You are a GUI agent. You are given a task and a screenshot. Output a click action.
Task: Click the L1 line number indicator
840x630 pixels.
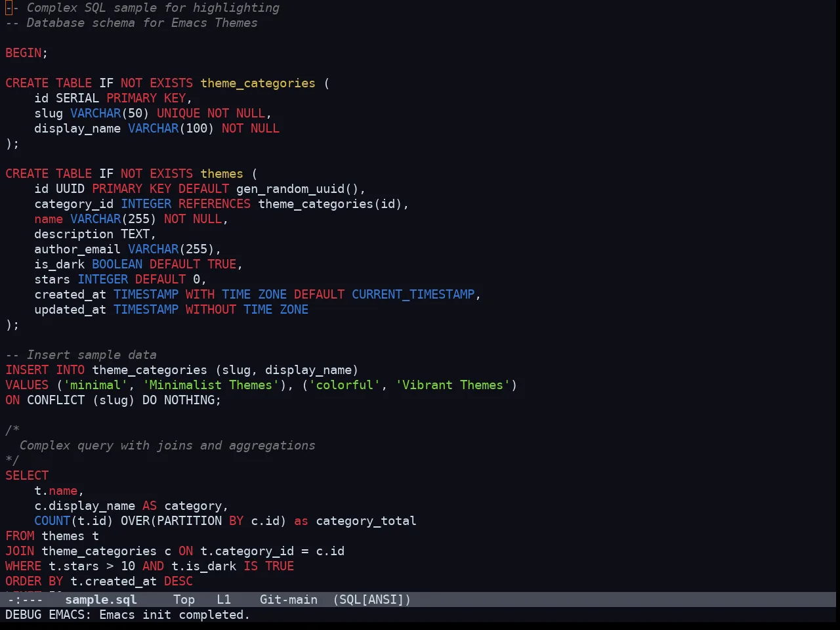tap(224, 600)
